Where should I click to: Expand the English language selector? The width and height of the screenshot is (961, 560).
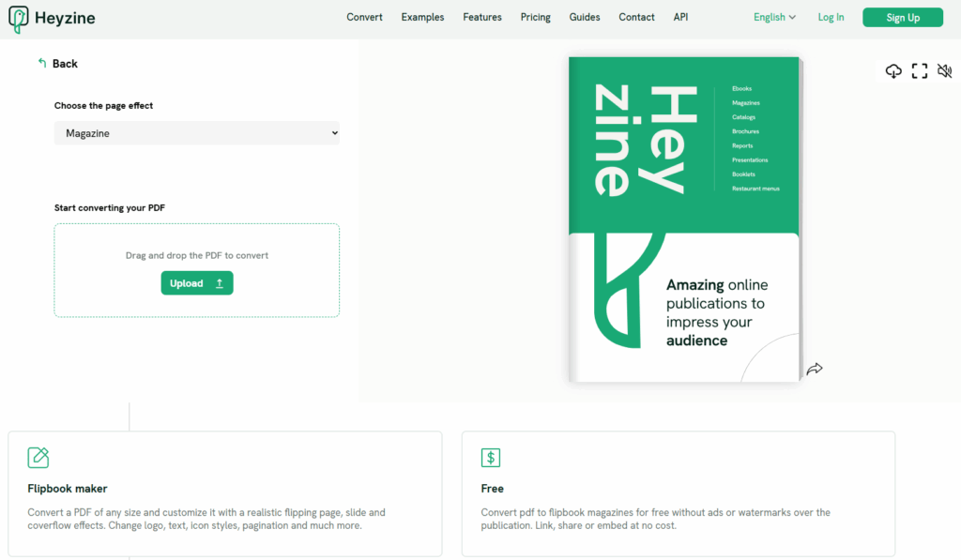coord(774,17)
